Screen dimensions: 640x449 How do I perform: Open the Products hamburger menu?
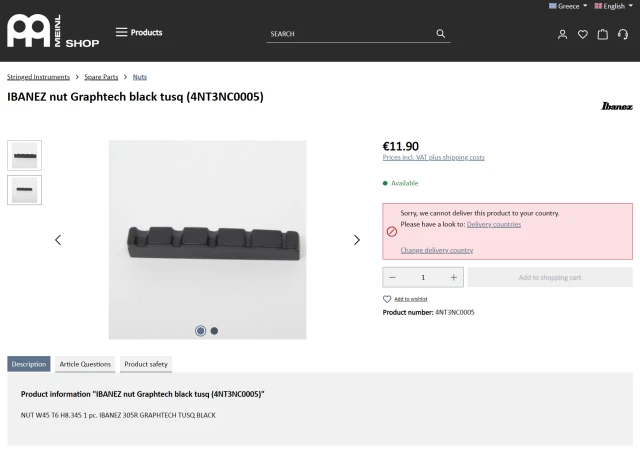139,32
